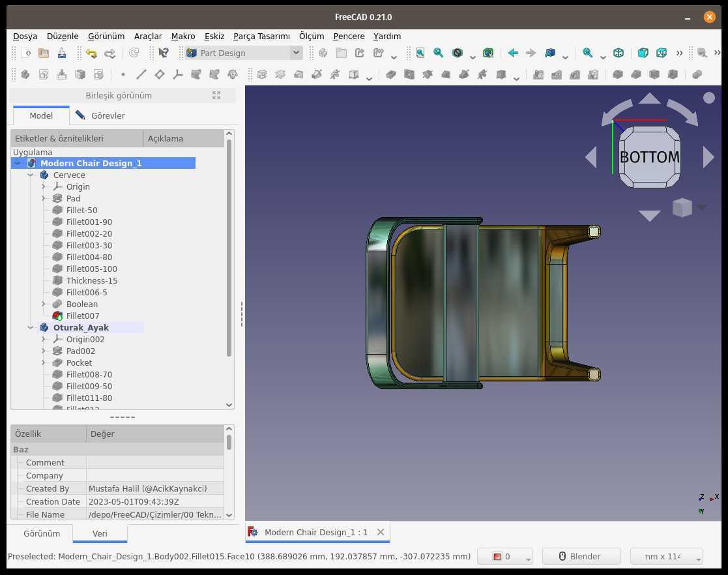728x575 pixels.
Task: Rotate view using the navigation cube's right arrow
Action: (708, 158)
